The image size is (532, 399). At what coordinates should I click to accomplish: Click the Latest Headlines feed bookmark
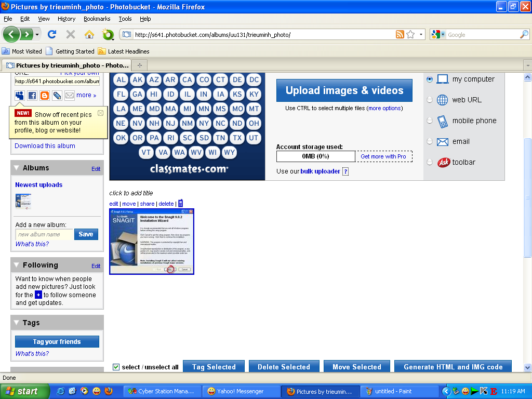click(124, 51)
